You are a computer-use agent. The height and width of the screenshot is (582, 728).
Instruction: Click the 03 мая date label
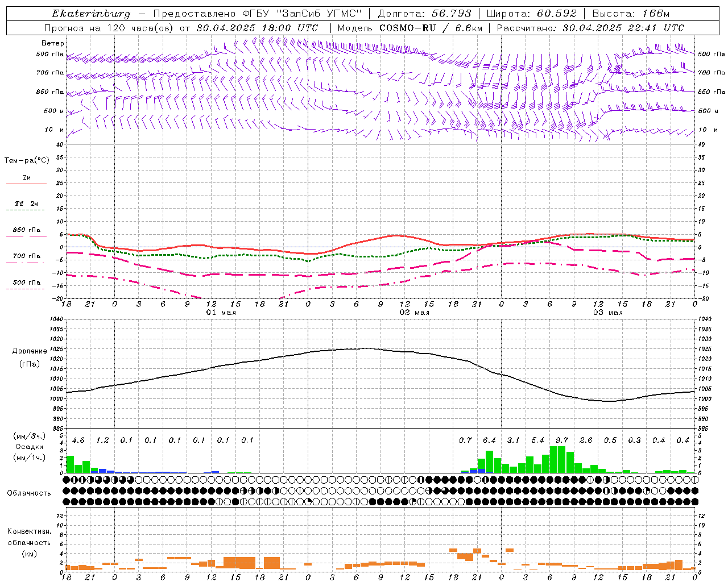point(608,313)
